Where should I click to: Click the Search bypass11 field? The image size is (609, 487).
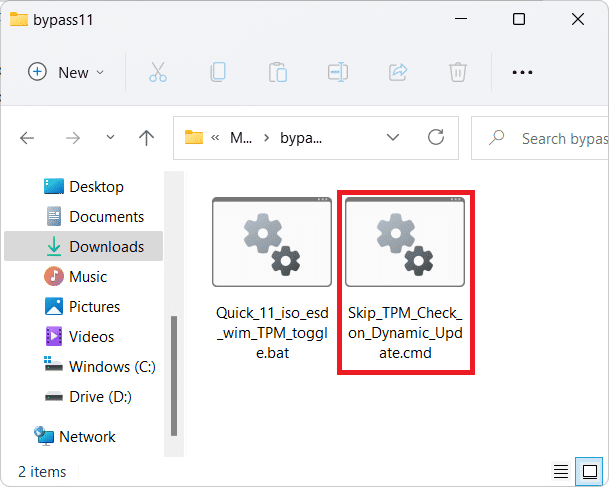coord(540,138)
